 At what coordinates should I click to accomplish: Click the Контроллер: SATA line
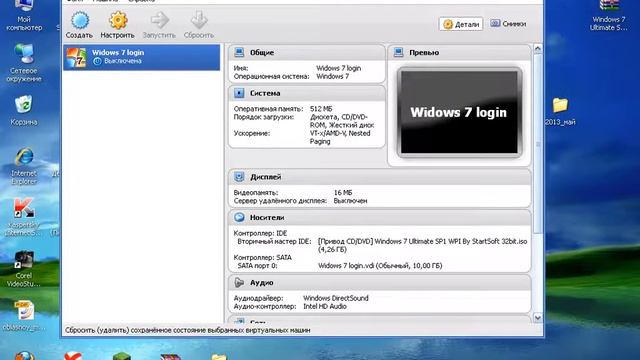tap(262, 258)
